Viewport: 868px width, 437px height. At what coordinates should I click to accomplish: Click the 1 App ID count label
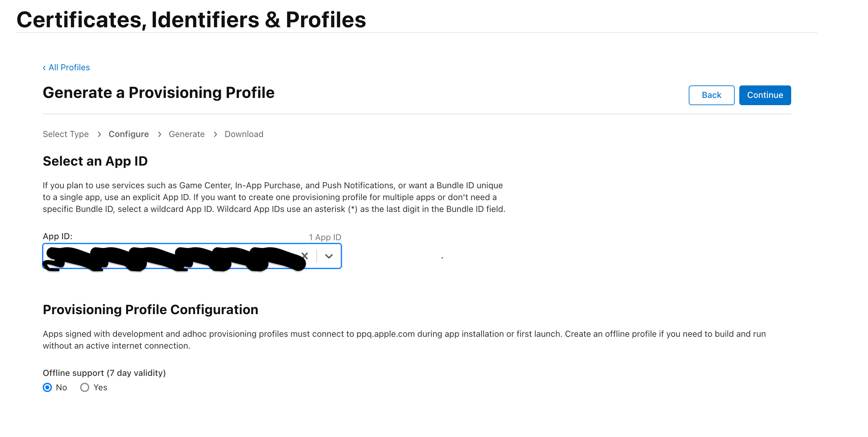(325, 237)
